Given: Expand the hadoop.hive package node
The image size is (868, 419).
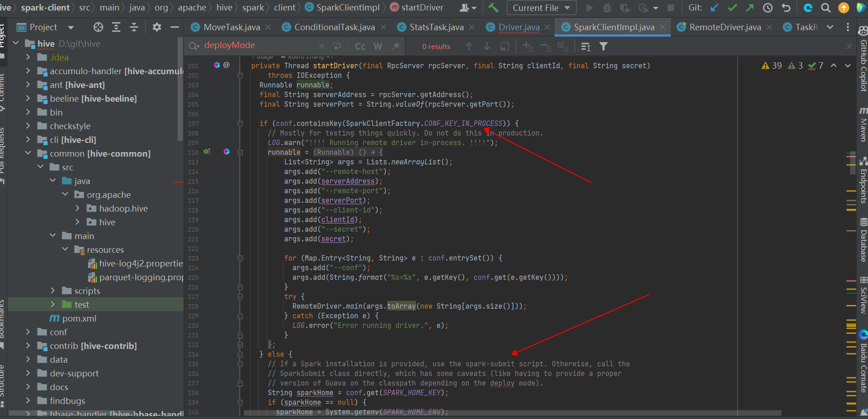Looking at the screenshot, I should click(77, 208).
